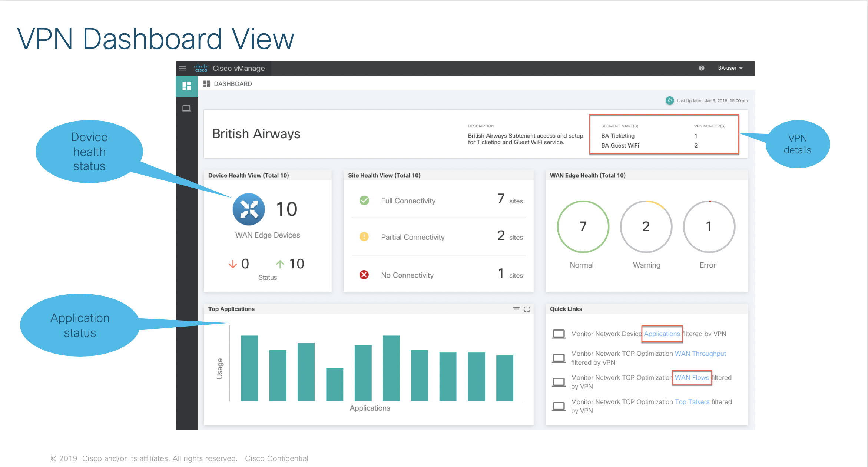The height and width of the screenshot is (467, 868).
Task: Click the Normal health circle showing 7
Action: tap(583, 226)
